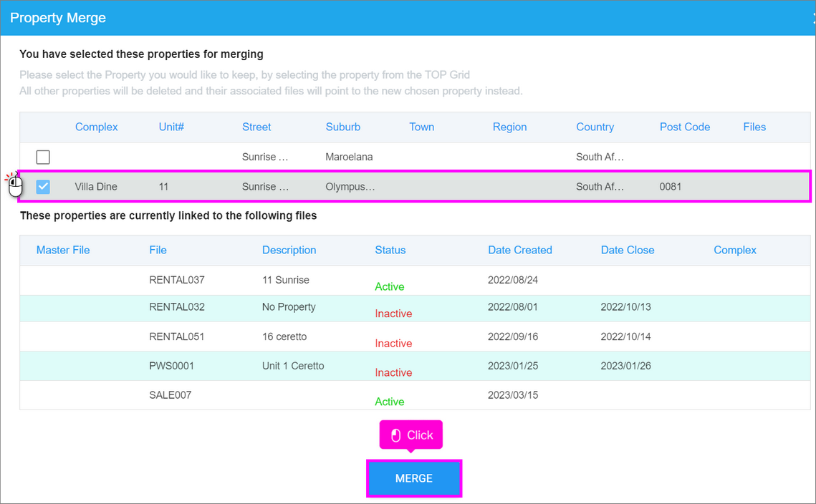Sort by Unit# column header
816x504 pixels.
click(x=171, y=127)
